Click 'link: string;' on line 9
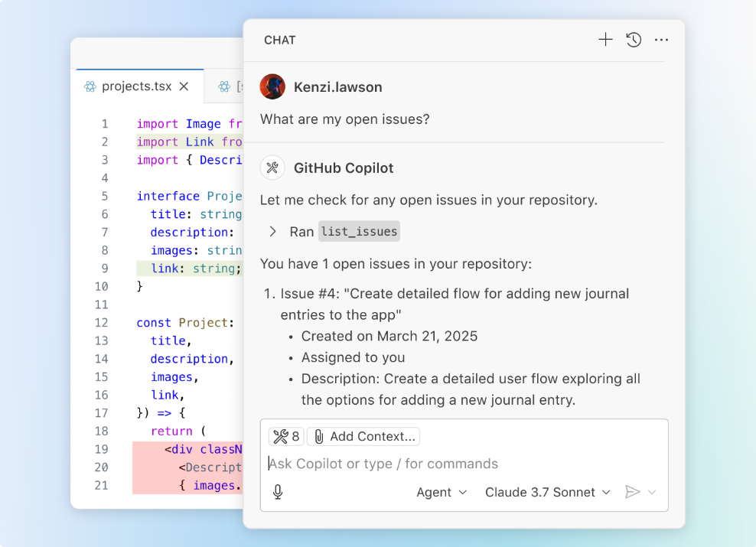756x547 pixels. [196, 269]
